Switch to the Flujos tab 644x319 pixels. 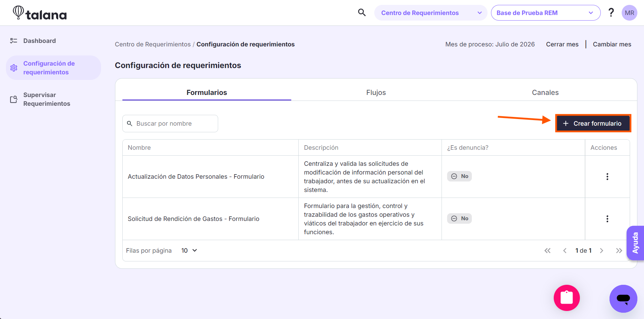(376, 92)
